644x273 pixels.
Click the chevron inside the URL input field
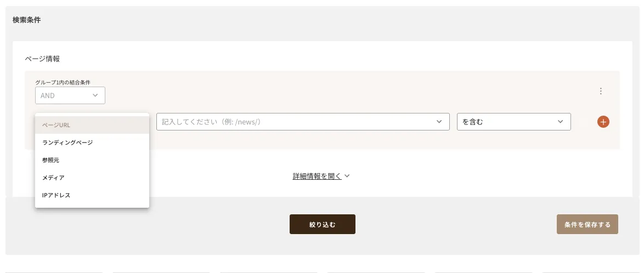point(439,122)
